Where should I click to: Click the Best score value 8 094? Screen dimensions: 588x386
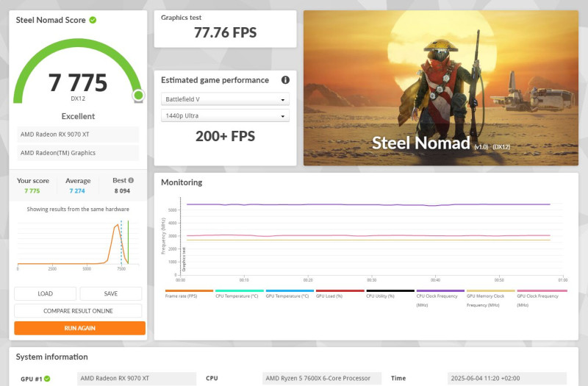coord(122,191)
